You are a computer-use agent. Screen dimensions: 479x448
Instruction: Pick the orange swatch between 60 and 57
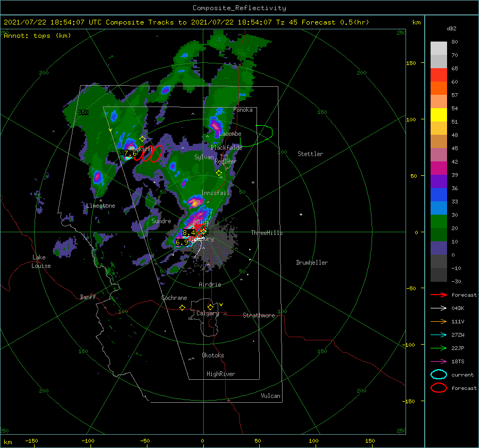click(439, 88)
